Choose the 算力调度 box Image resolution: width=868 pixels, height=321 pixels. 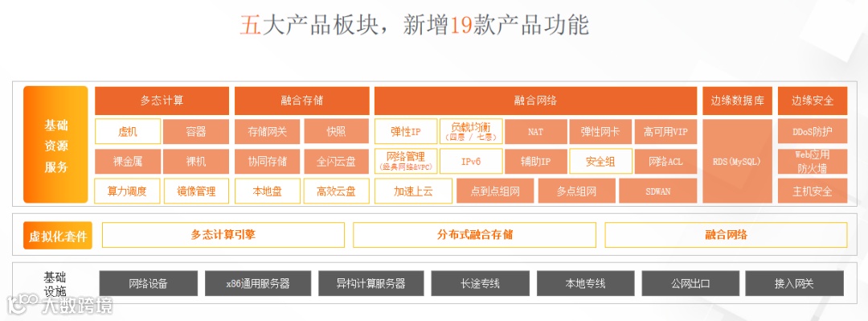(128, 191)
